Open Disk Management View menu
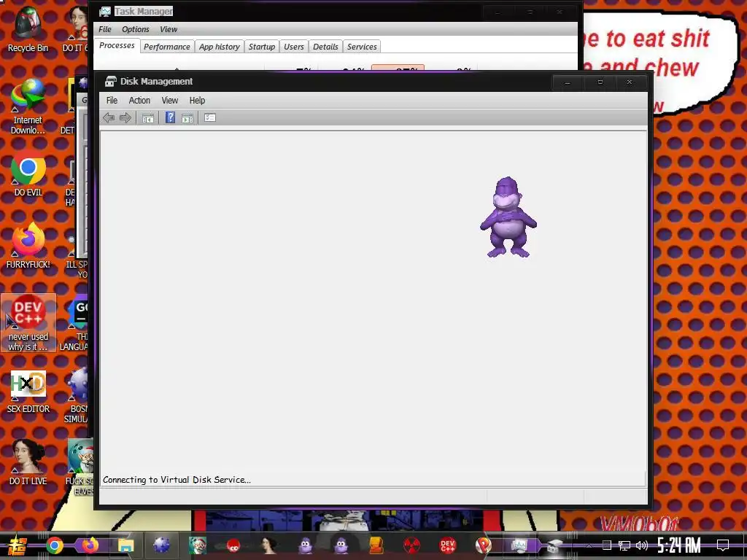Screen dimensions: 747x560 (169, 101)
